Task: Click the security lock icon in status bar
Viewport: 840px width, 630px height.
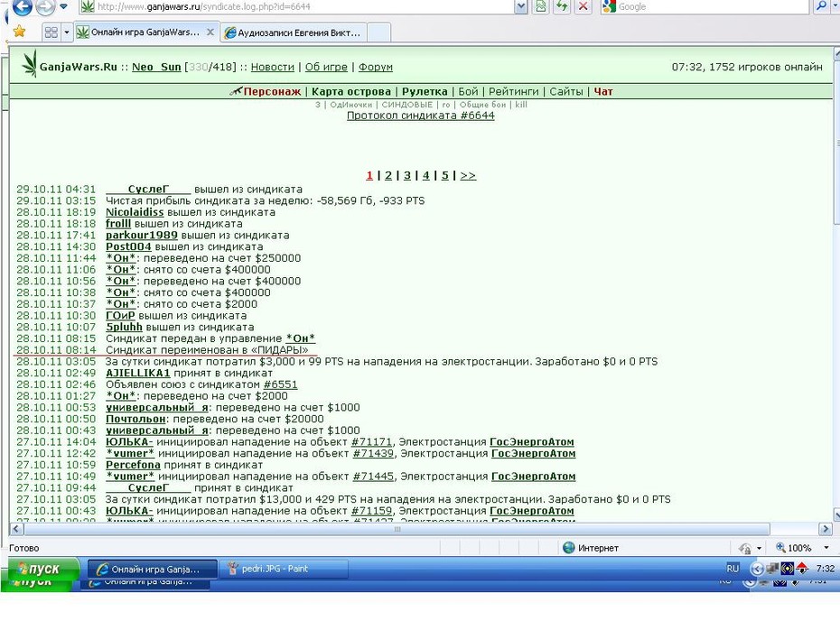Action: [744, 548]
